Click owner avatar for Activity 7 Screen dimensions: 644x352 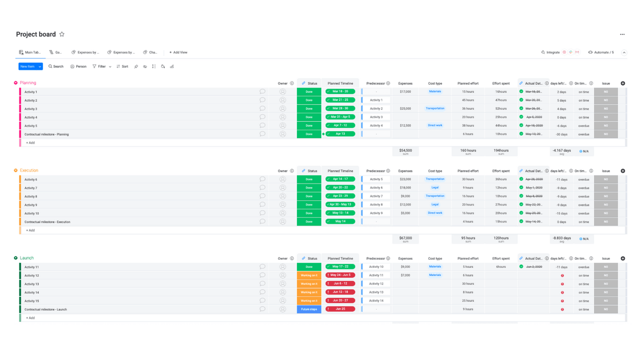coord(282,188)
